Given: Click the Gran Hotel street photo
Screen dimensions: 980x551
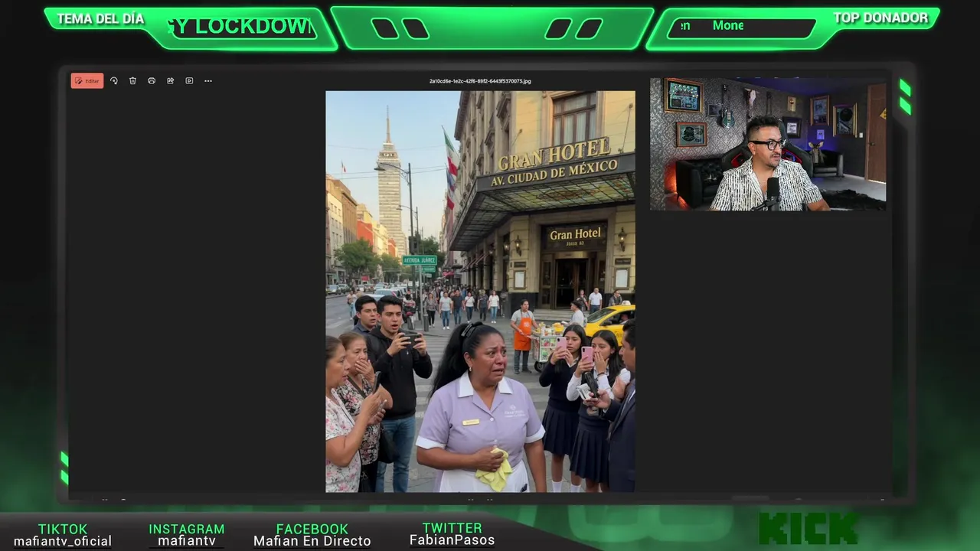Looking at the screenshot, I should pyautogui.click(x=480, y=292).
